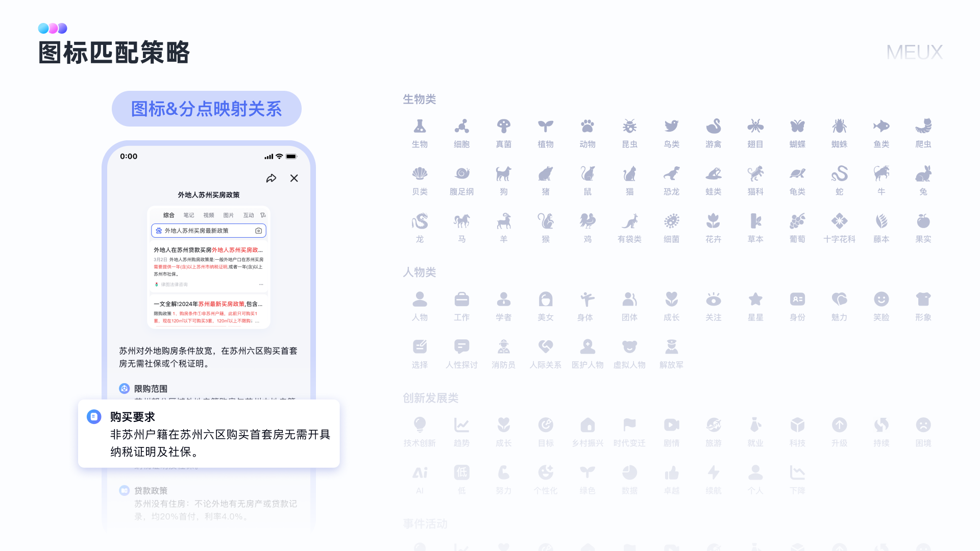Viewport: 980px width, 551px height.
Task: Click the 恐龙 dinosaur icon
Action: point(672,174)
